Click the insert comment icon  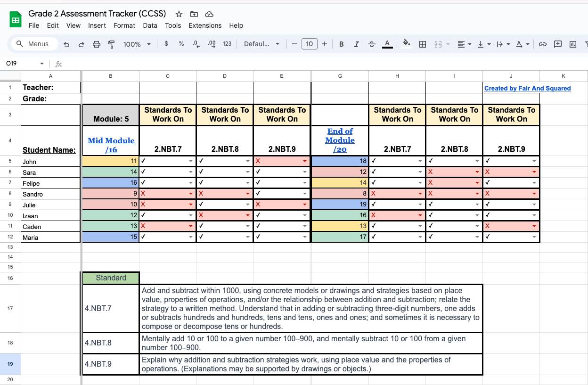point(558,44)
